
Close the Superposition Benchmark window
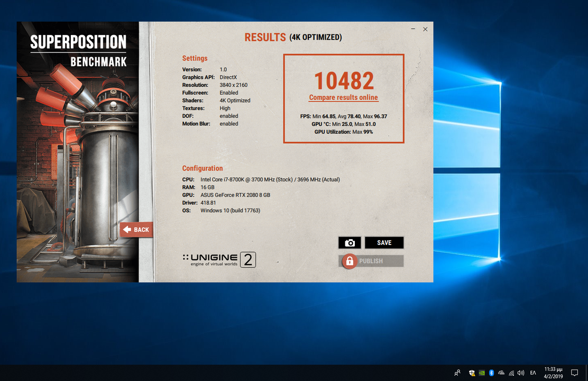425,29
